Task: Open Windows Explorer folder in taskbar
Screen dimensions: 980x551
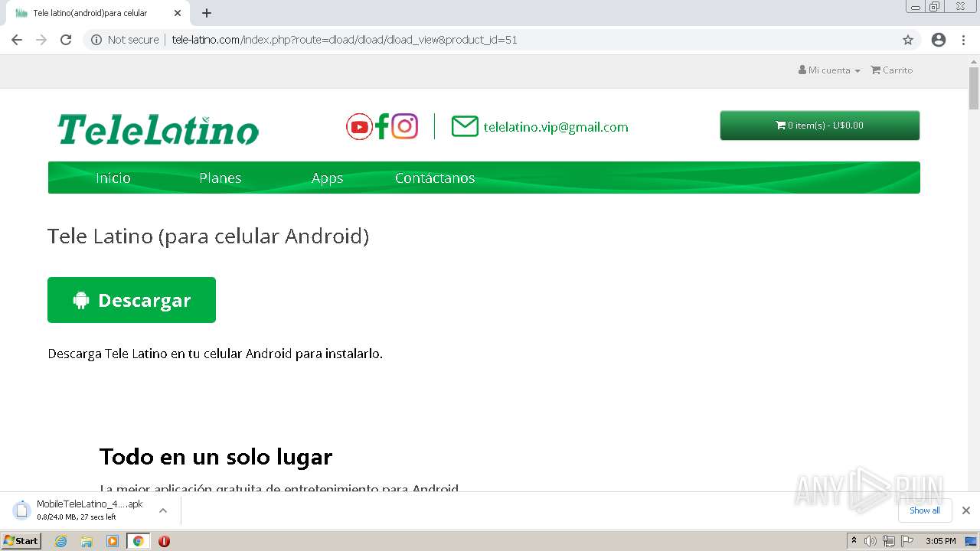Action: coord(87,541)
